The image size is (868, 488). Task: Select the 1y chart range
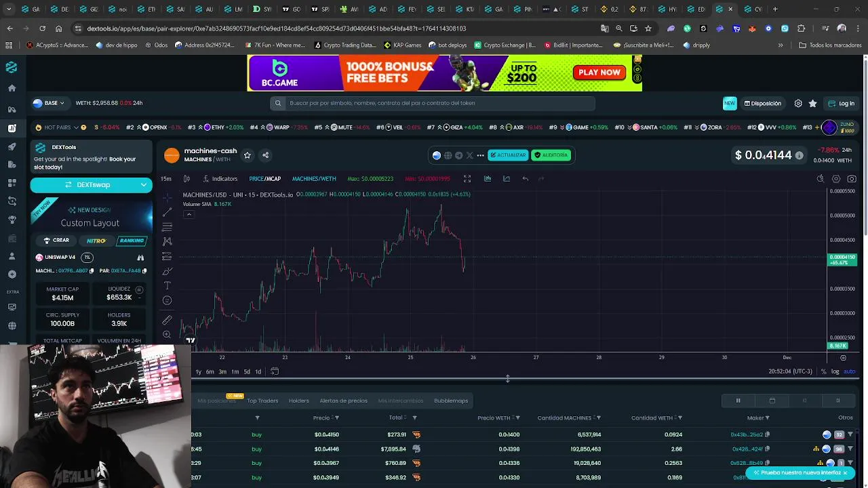coord(198,371)
